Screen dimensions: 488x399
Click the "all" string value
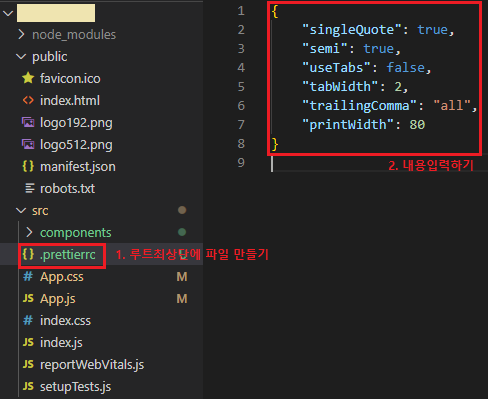click(452, 106)
